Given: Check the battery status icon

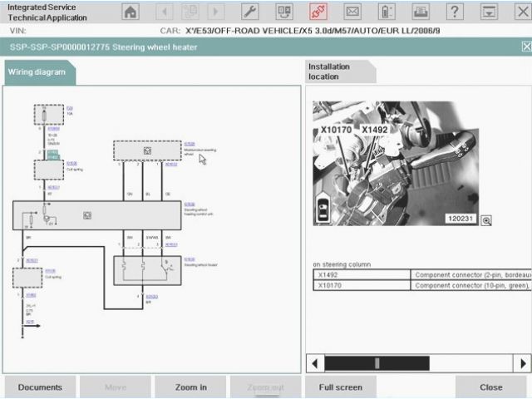Looking at the screenshot, I should [x=387, y=12].
